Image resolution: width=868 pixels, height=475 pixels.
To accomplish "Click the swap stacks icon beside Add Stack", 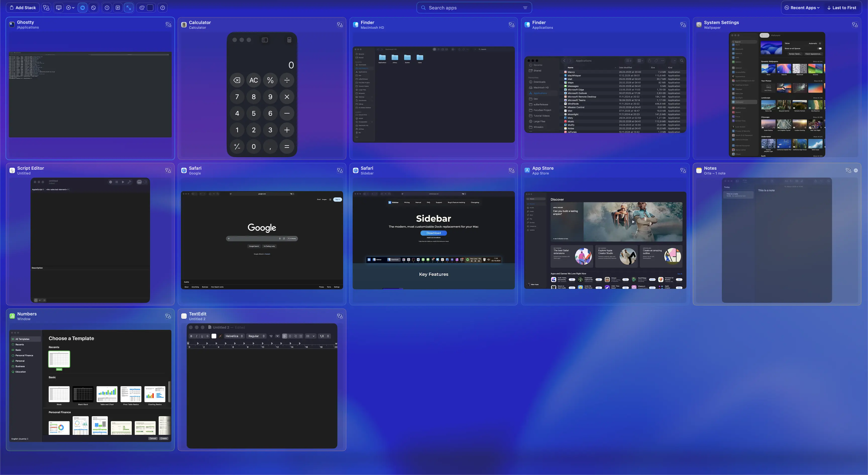I will tap(46, 8).
